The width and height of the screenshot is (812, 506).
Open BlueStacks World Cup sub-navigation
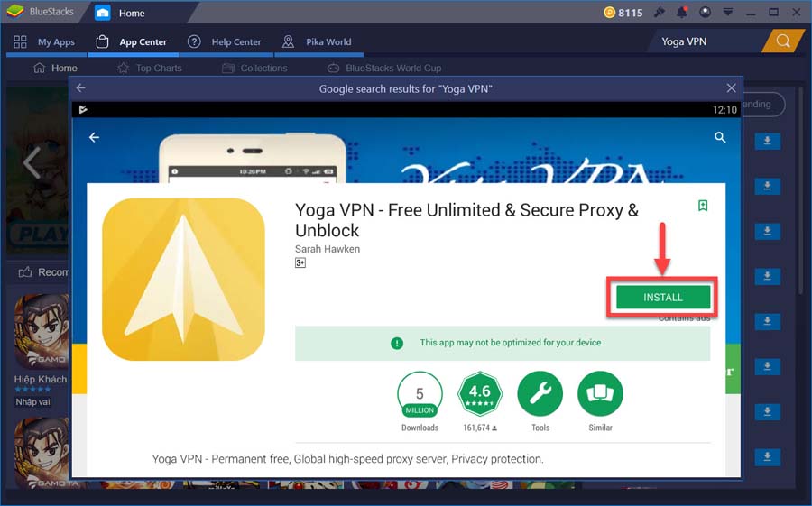pos(384,68)
